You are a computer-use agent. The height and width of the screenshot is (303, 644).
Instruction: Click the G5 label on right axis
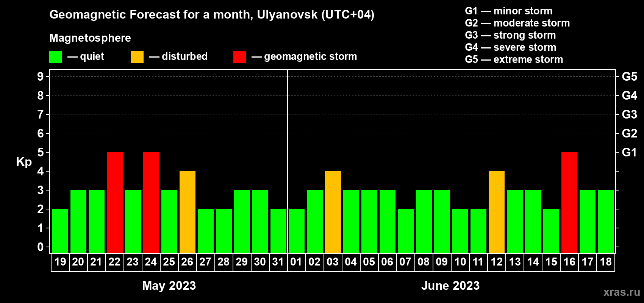(629, 77)
